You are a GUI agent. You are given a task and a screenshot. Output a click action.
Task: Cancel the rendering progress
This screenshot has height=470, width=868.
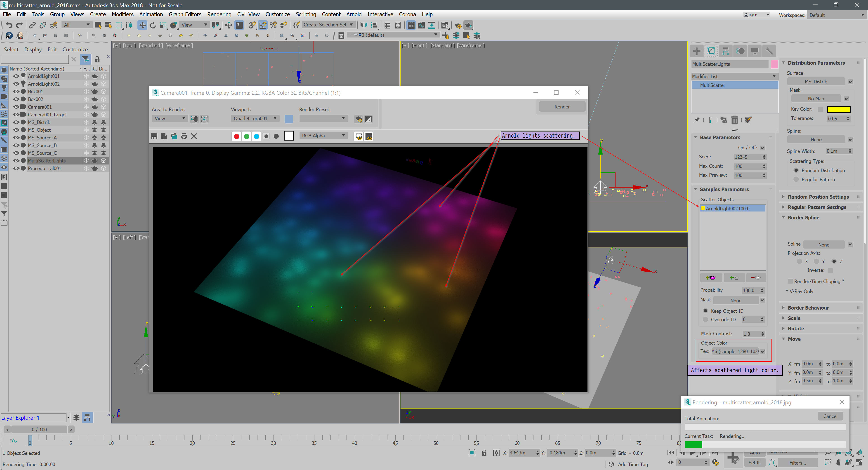830,416
